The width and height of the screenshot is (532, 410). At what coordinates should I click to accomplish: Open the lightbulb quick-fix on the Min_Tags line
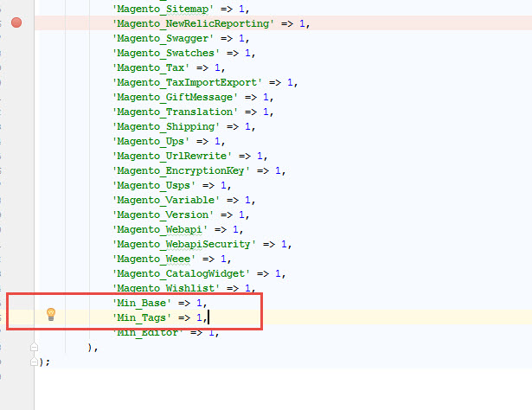pyautogui.click(x=51, y=314)
